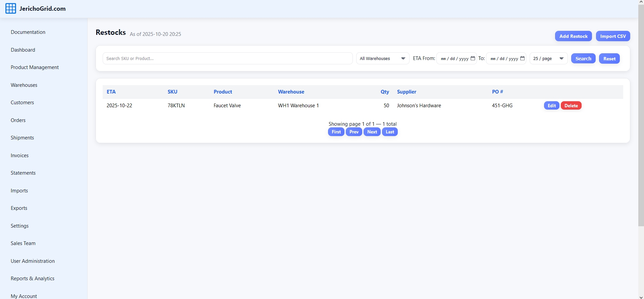
Task: Click the page vertical scrollbar down arrow
Action: point(641,297)
